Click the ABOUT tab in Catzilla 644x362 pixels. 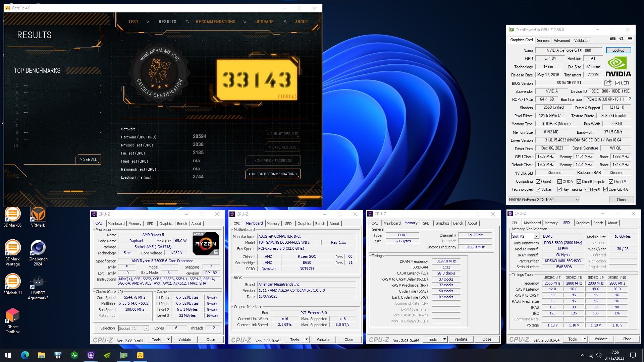[301, 22]
